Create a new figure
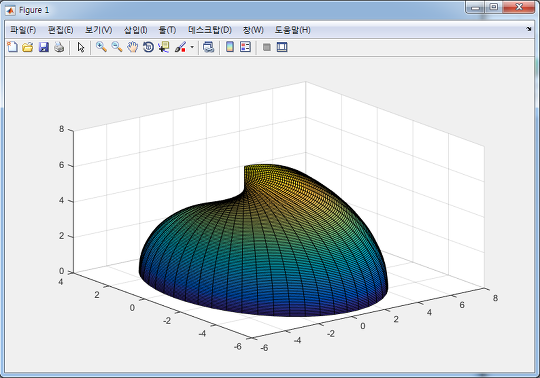The image size is (540, 378). (12, 47)
